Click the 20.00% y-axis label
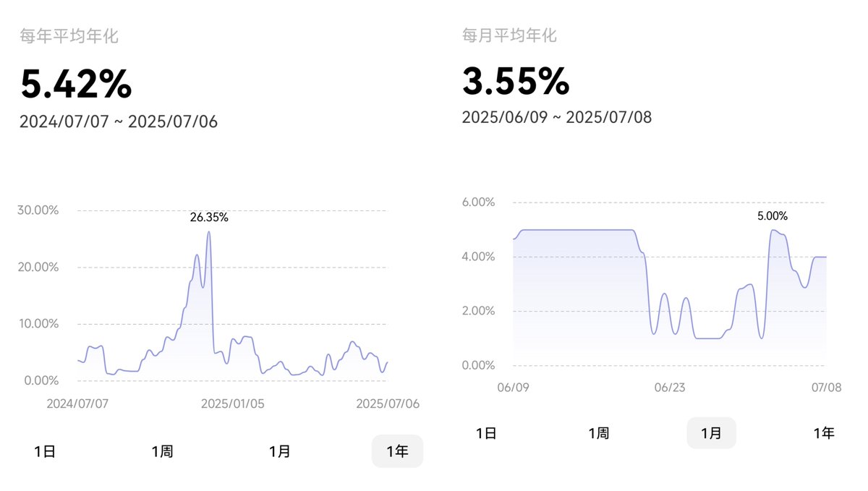 (37, 267)
